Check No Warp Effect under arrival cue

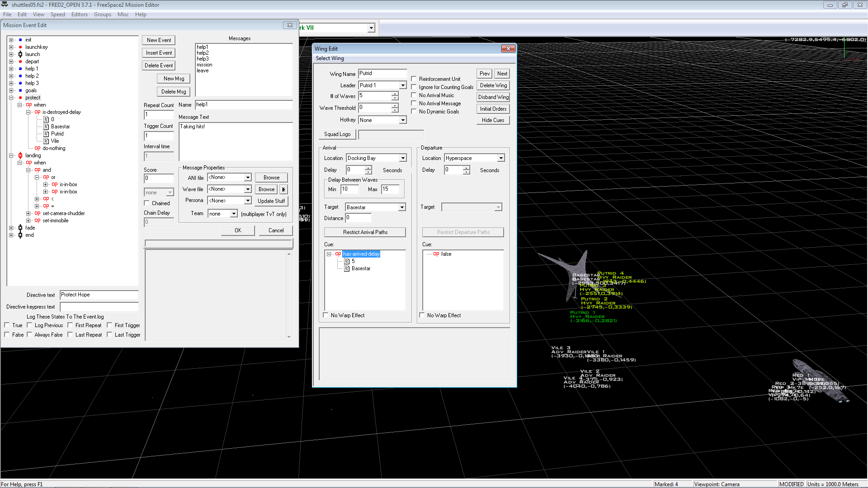(x=325, y=315)
